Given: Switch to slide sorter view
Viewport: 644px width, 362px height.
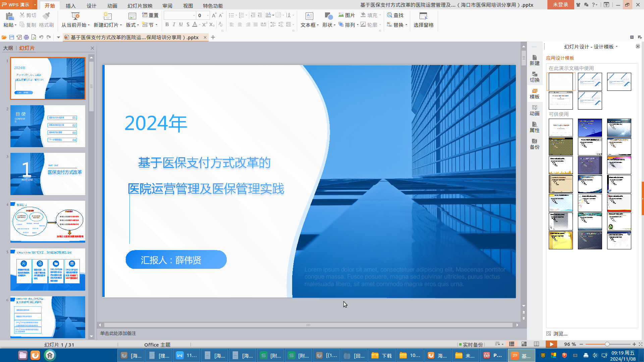Looking at the screenshot, I should click(x=524, y=344).
